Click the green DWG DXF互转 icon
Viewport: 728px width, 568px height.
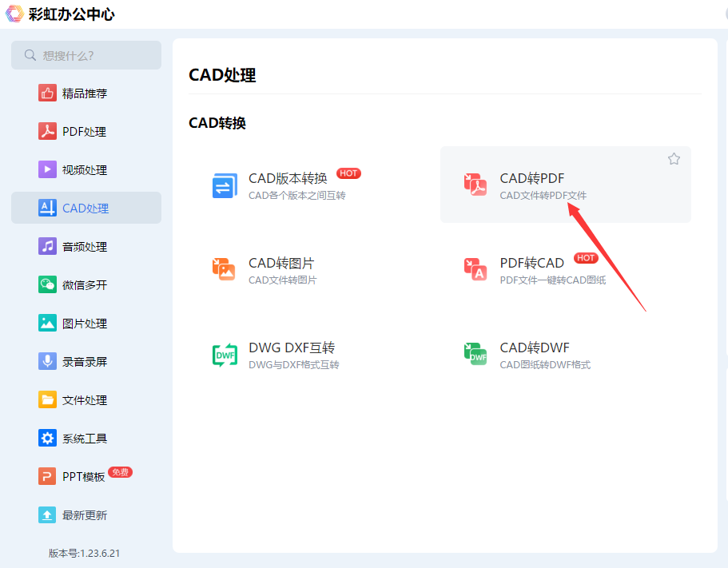(225, 355)
